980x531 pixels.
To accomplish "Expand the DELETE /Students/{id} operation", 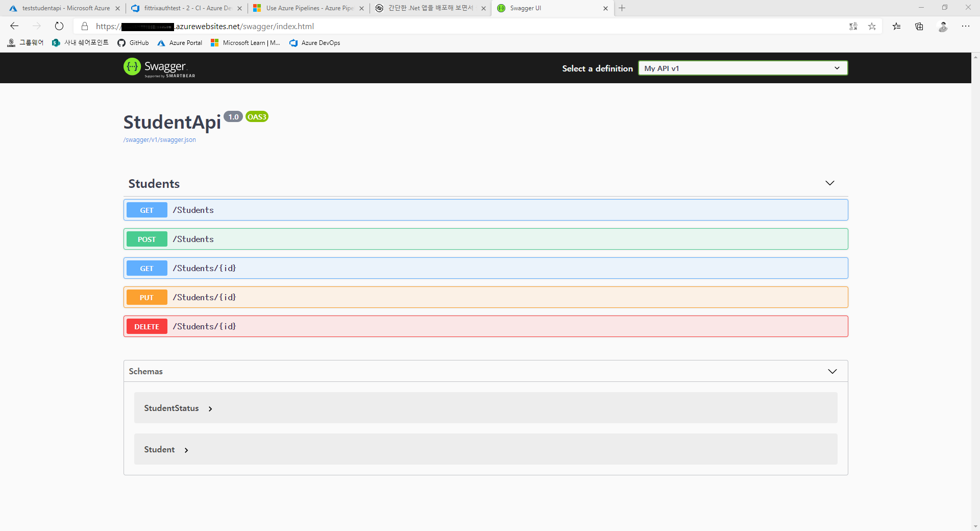I will coord(485,327).
